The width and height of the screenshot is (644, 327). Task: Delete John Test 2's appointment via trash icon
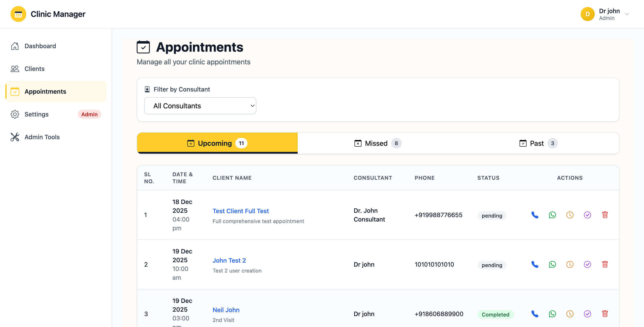(x=605, y=264)
